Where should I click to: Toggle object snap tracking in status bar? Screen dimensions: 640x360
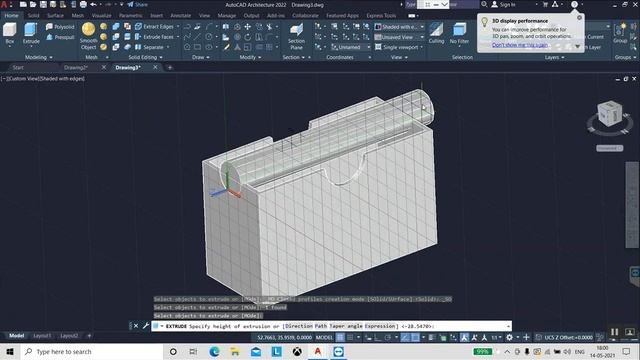(405, 337)
